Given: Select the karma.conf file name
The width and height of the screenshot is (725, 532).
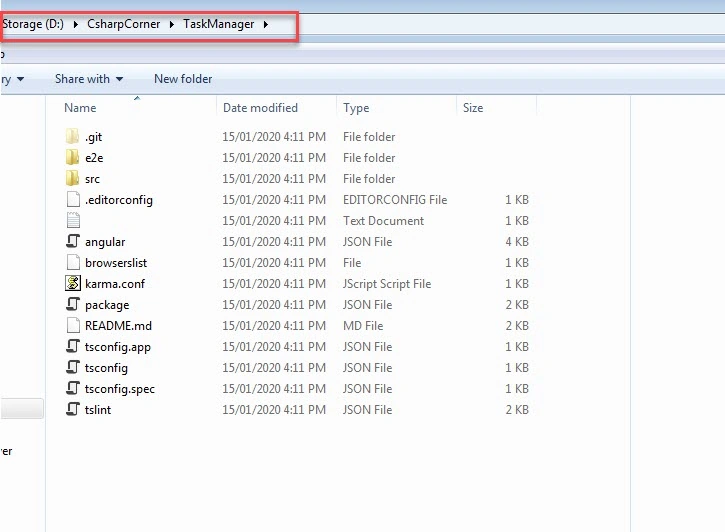Looking at the screenshot, I should pos(115,284).
